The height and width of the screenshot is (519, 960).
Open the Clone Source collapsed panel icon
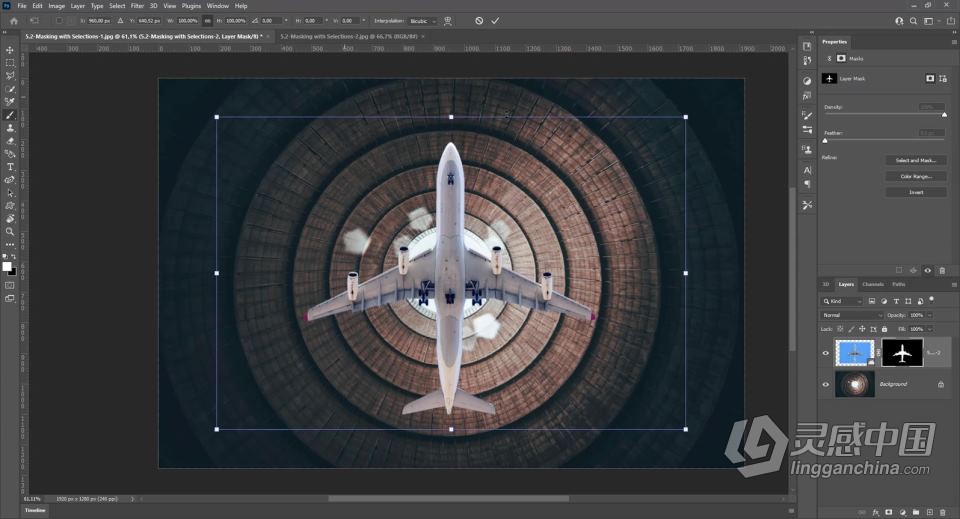click(807, 149)
